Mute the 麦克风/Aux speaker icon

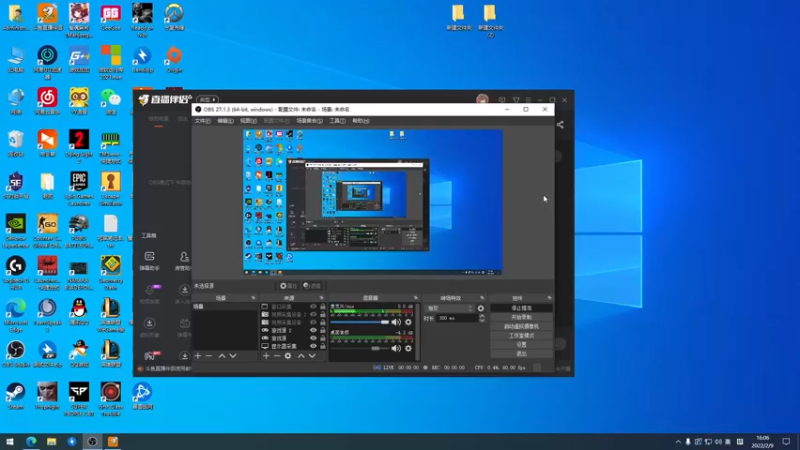tap(396, 322)
